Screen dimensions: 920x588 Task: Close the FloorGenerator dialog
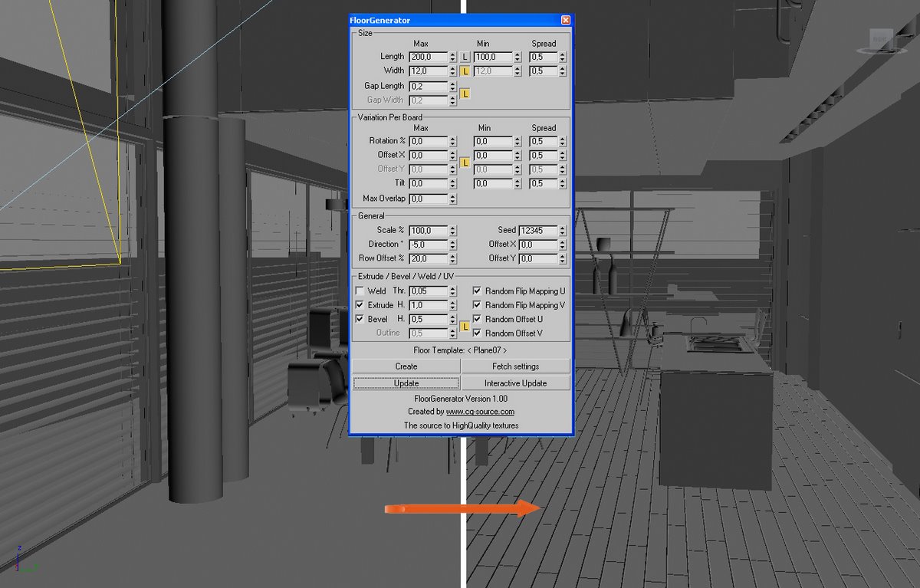click(566, 20)
